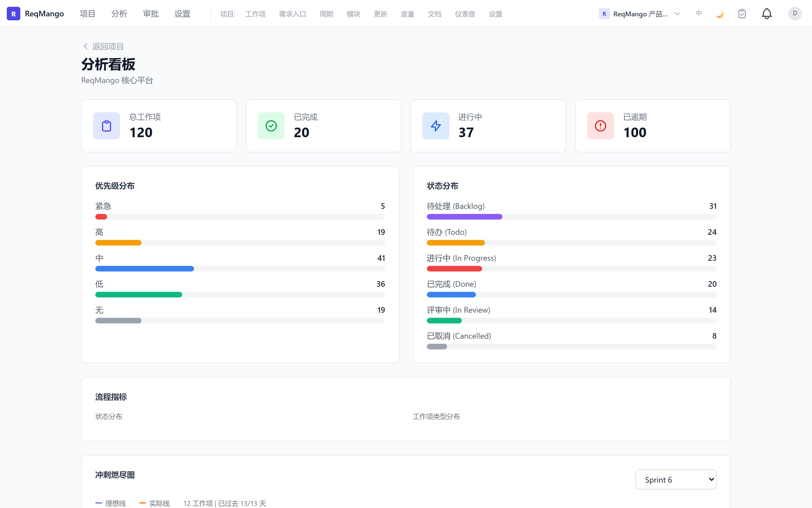Click the 理想线 legend entry

(x=111, y=503)
